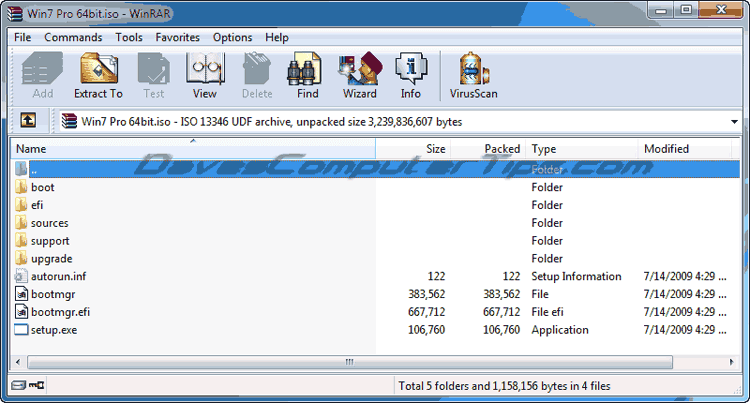Click the WinRAR title bar icon
The width and height of the screenshot is (750, 403).
[15, 14]
